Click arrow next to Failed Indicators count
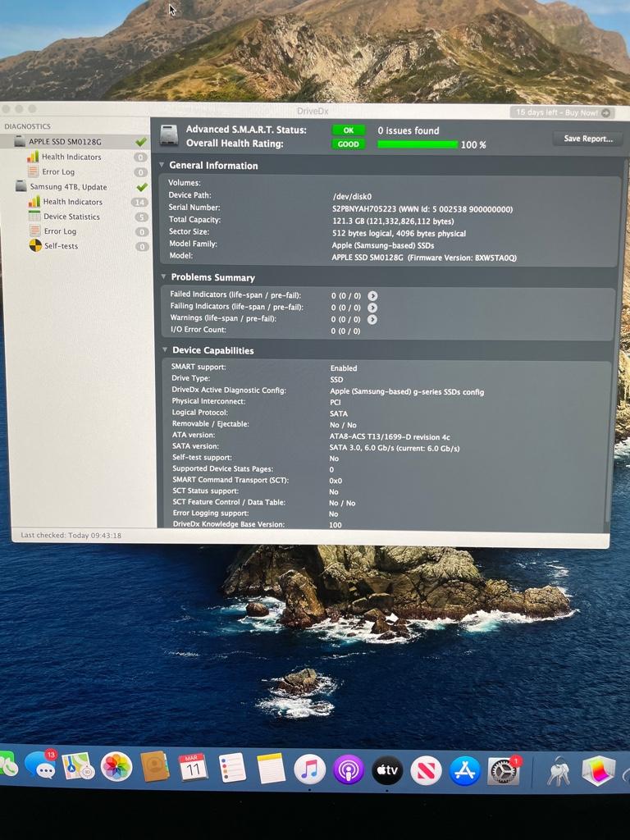The height and width of the screenshot is (840, 630). pyautogui.click(x=373, y=295)
